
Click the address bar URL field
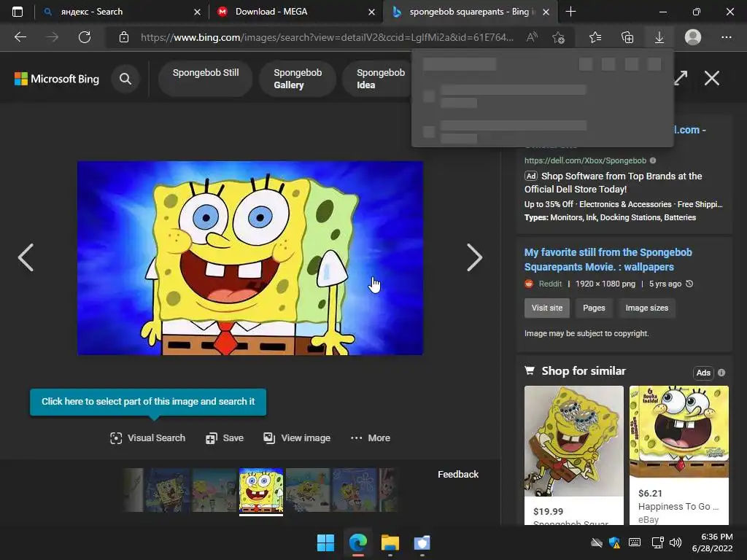327,37
